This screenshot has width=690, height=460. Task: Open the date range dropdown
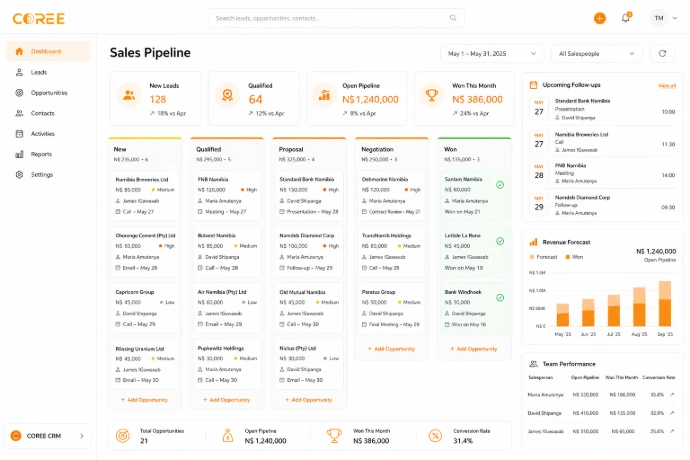(x=492, y=53)
